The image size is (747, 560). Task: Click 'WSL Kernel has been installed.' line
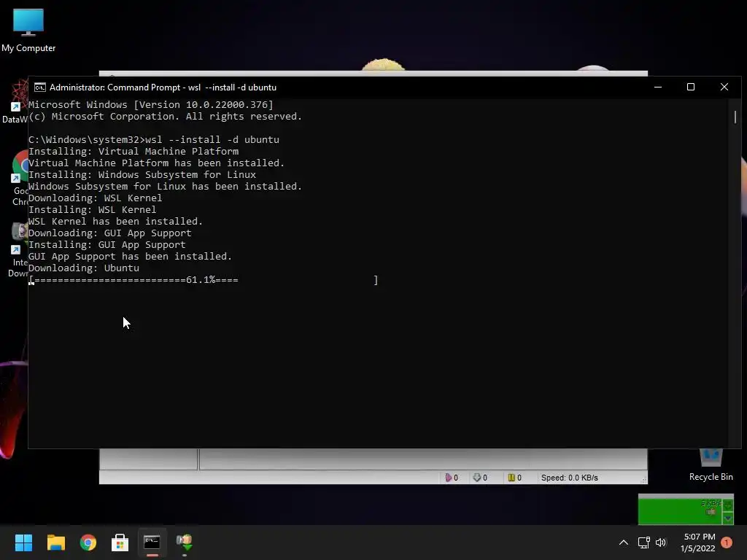click(116, 222)
